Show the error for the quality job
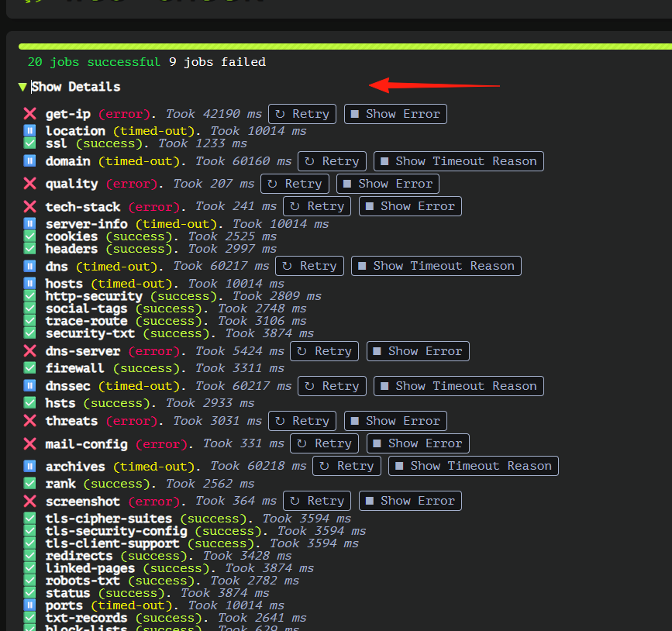The image size is (672, 631). click(x=388, y=184)
